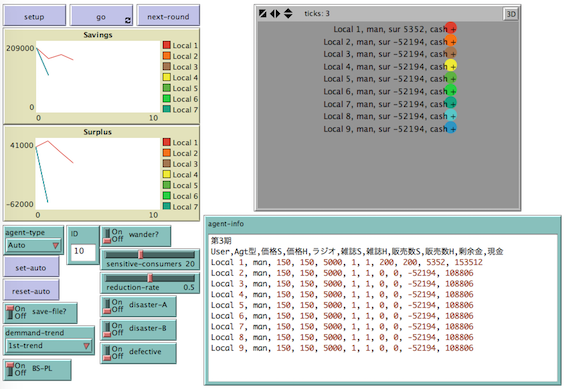Select the blue Local 9 agent circle
567x389 pixels.
[451, 128]
